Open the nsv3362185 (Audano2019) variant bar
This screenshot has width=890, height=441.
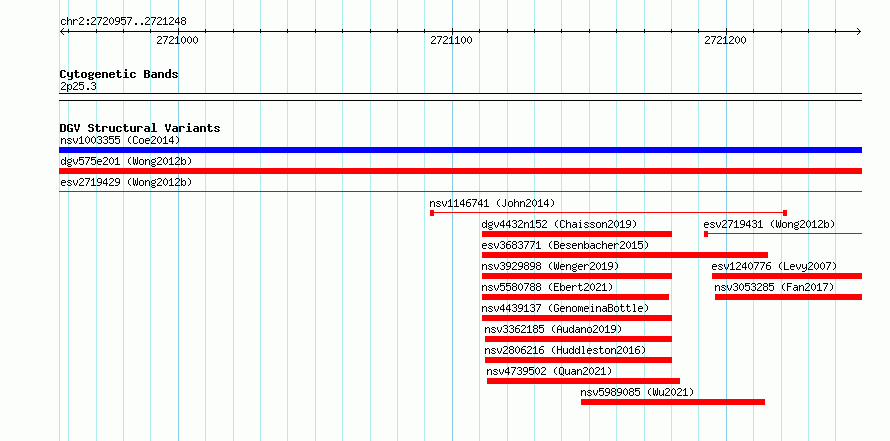pos(578,339)
